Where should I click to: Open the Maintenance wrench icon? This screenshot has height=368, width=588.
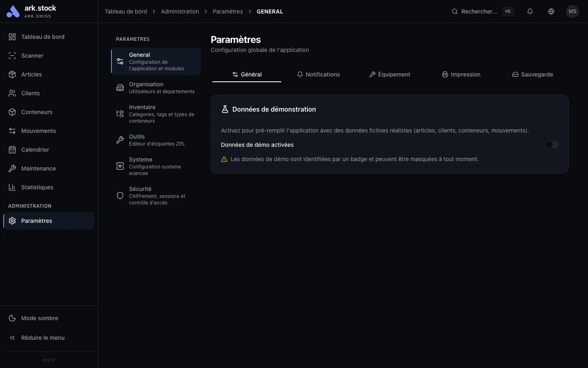click(x=12, y=168)
